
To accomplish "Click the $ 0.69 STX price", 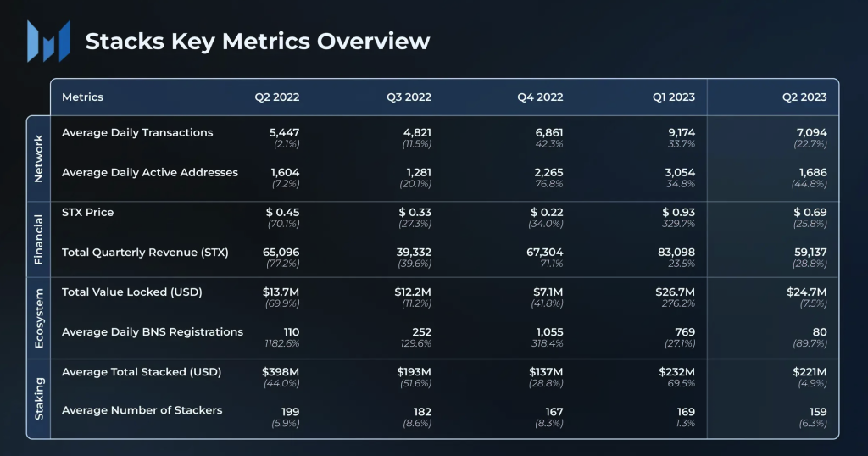I will click(810, 213).
